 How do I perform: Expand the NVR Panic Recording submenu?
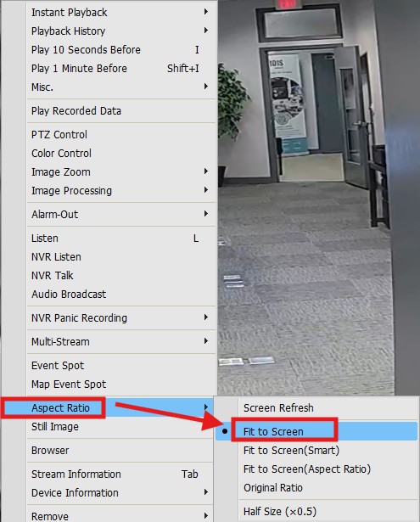[x=121, y=317]
